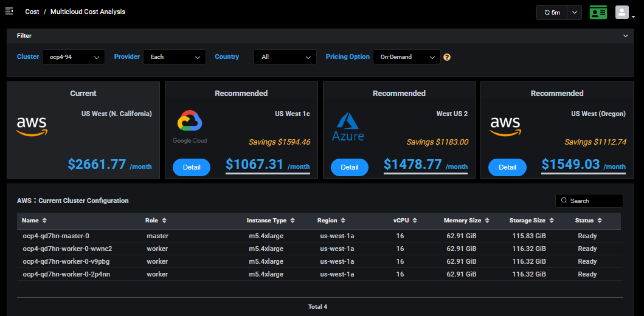The width and height of the screenshot is (644, 316).
Task: Click the green ID card icon
Action: pyautogui.click(x=598, y=12)
